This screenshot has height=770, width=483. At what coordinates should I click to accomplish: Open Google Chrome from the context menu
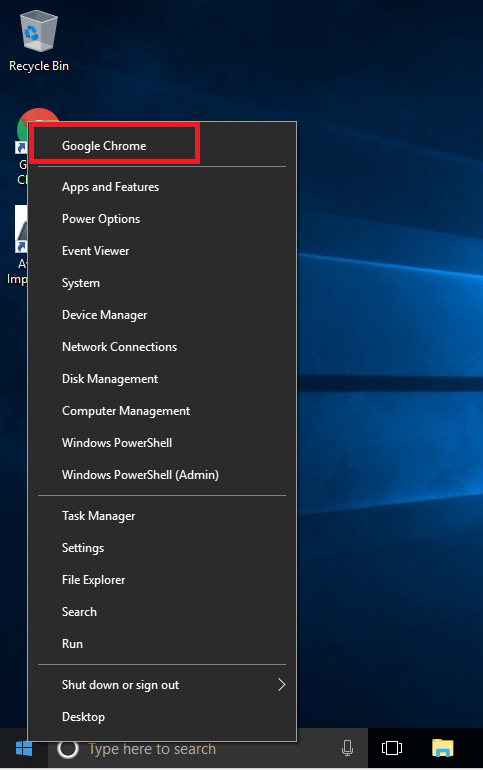coord(162,146)
